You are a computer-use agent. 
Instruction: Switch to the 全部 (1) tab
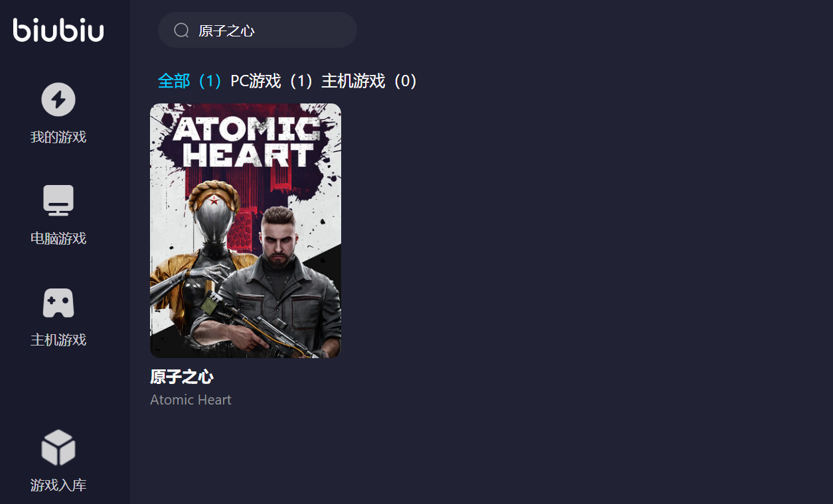[190, 81]
